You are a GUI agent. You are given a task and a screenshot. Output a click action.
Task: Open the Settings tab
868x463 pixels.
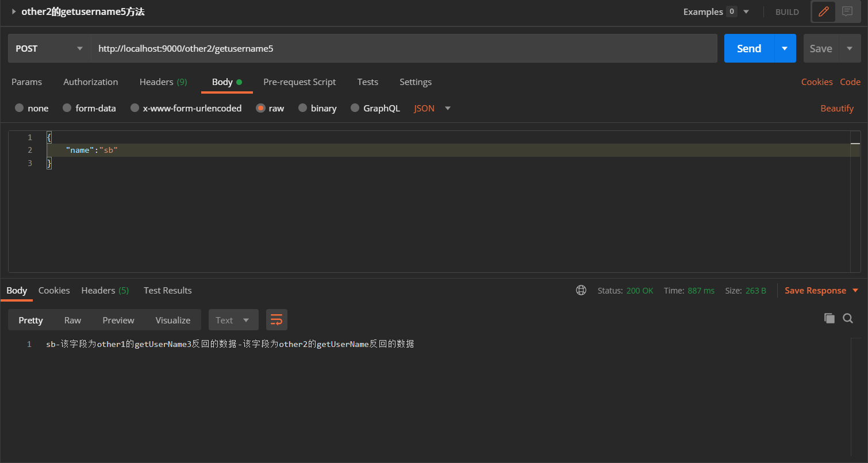coord(416,82)
